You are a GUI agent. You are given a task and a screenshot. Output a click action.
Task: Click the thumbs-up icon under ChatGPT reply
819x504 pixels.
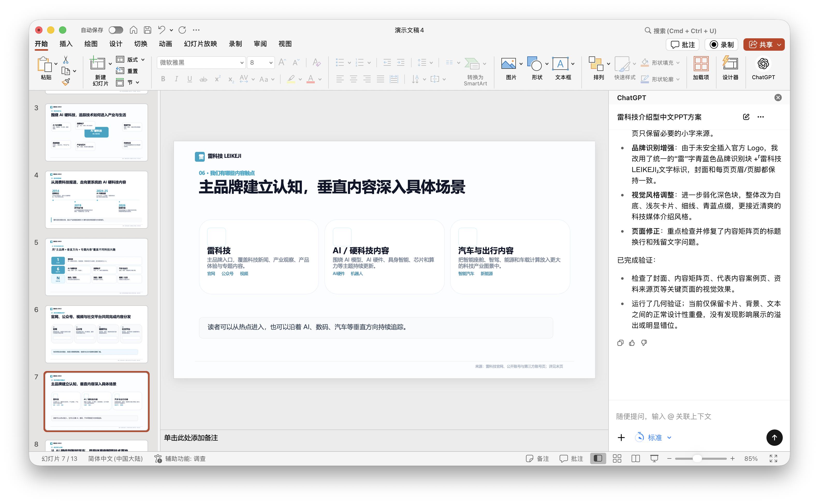click(x=632, y=343)
